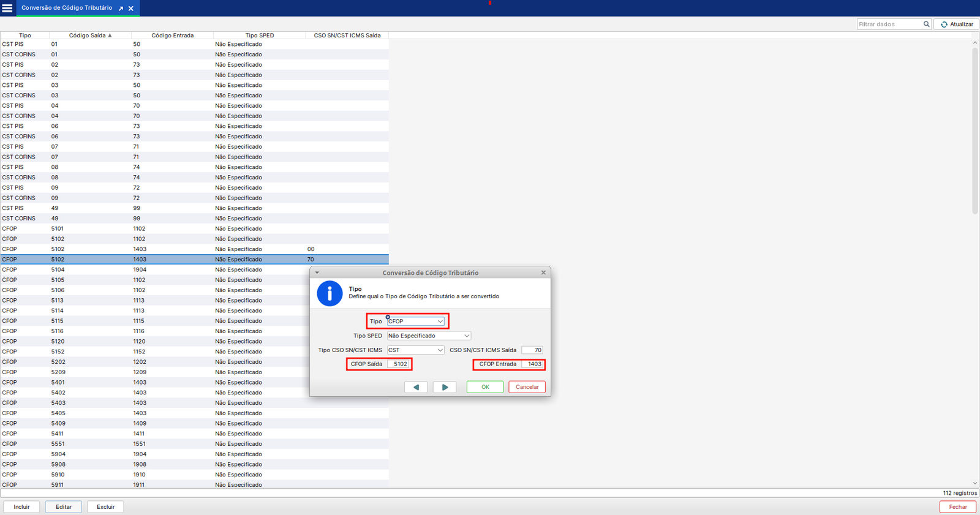
Task: Sort by Código Entrada column header
Action: tap(173, 36)
